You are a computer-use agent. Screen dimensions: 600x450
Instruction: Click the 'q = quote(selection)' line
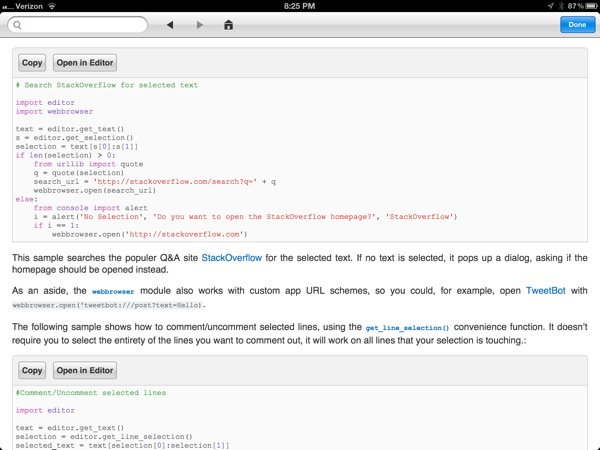click(79, 173)
